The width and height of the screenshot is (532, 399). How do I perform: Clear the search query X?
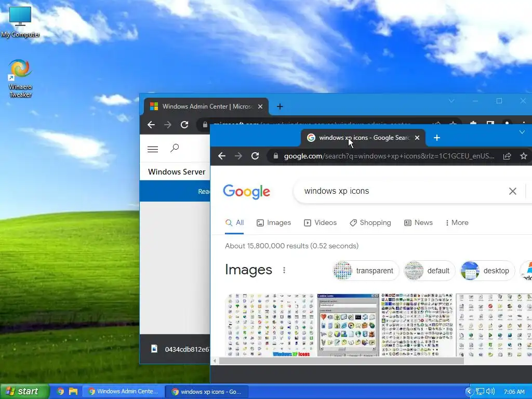click(x=513, y=191)
